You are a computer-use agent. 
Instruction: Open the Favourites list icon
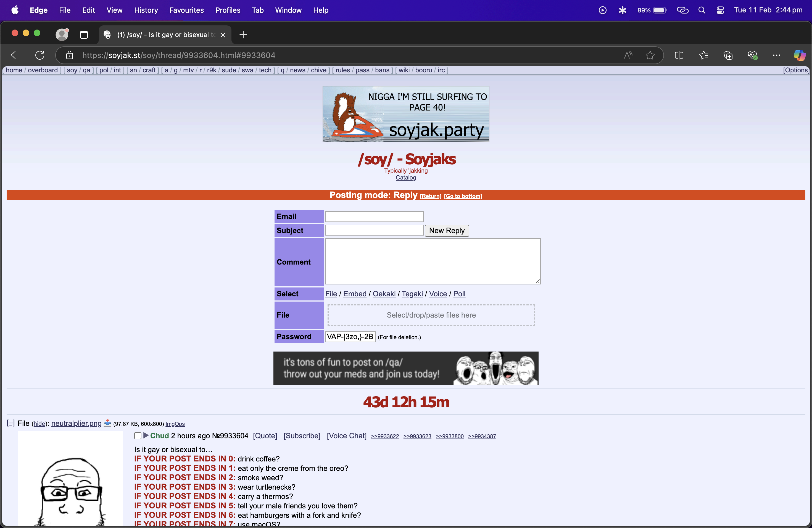click(x=703, y=55)
